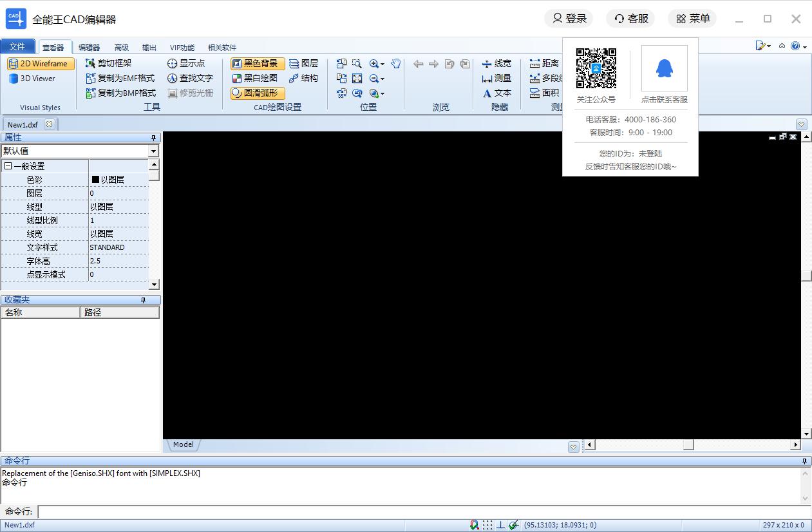
Task: Click the Find Text (查找文字) icon
Action: tap(172, 78)
